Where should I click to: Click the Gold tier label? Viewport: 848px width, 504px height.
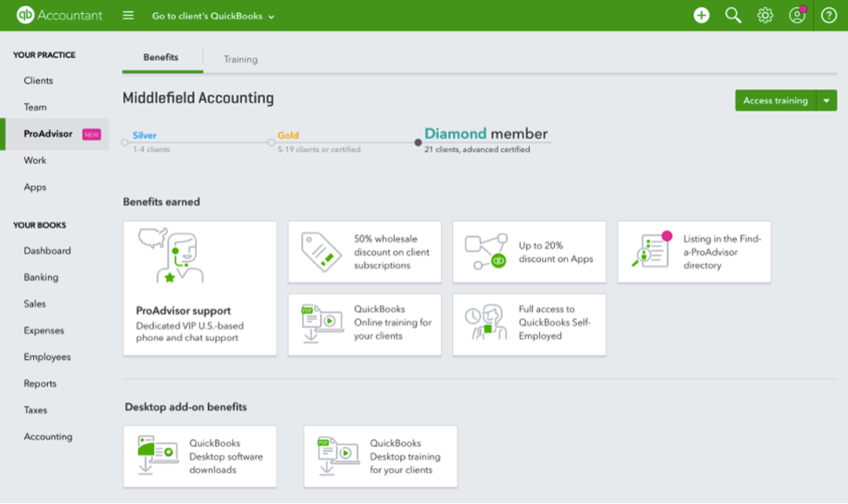288,135
